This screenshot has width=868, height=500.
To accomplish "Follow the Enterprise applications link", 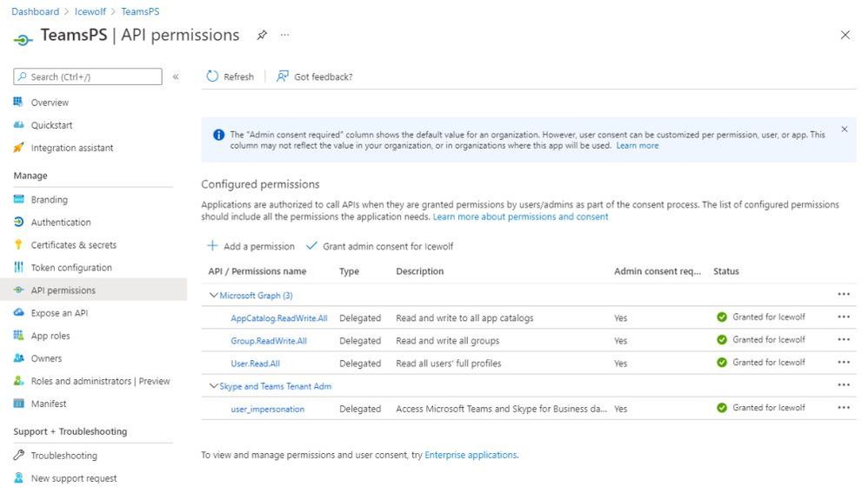I will pos(471,455).
